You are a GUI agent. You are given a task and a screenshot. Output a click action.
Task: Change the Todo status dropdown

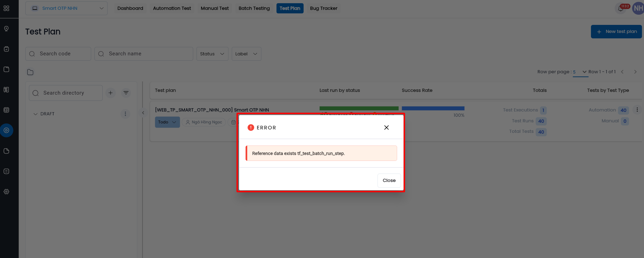coord(167,122)
